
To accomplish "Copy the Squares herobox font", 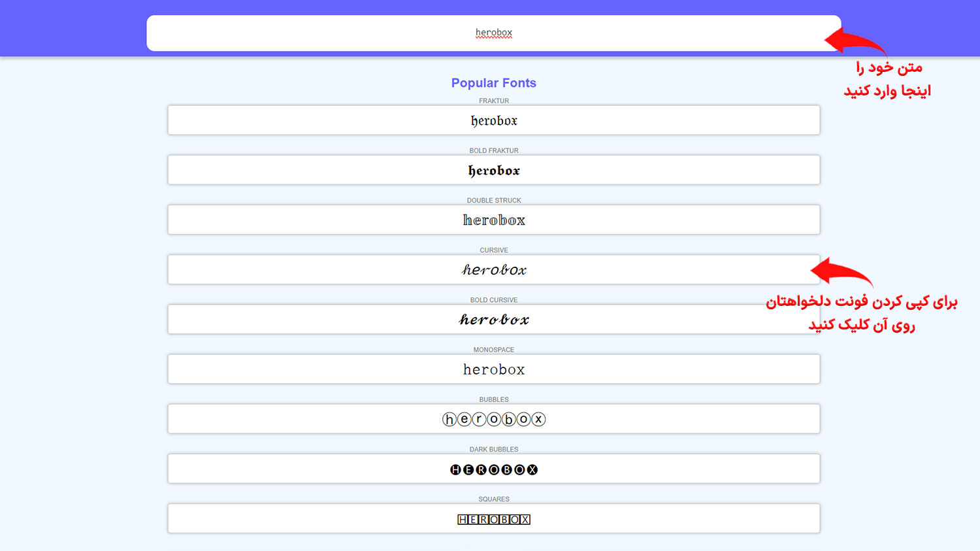I will (x=494, y=518).
